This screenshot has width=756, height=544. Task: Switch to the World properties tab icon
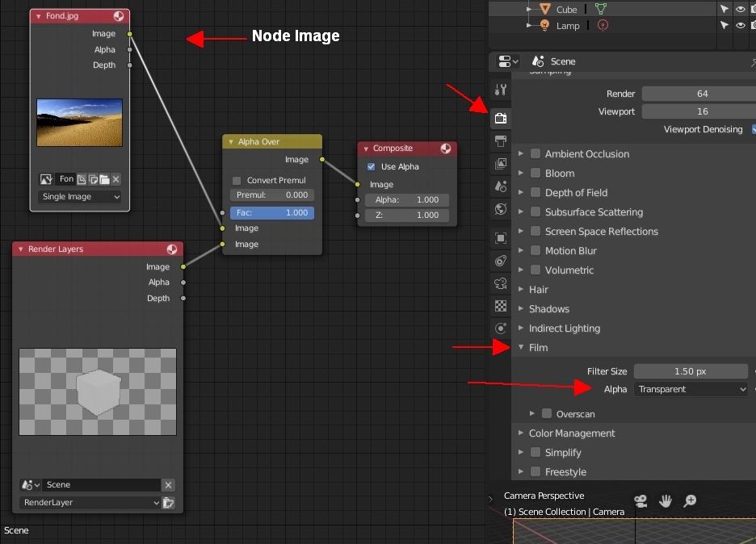click(x=501, y=209)
